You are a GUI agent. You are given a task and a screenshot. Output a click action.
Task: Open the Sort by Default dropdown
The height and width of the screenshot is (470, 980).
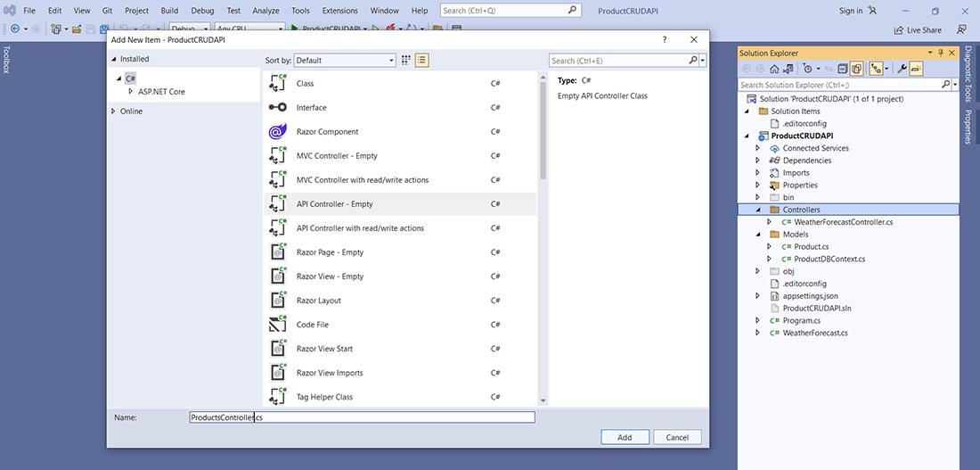[x=345, y=60]
